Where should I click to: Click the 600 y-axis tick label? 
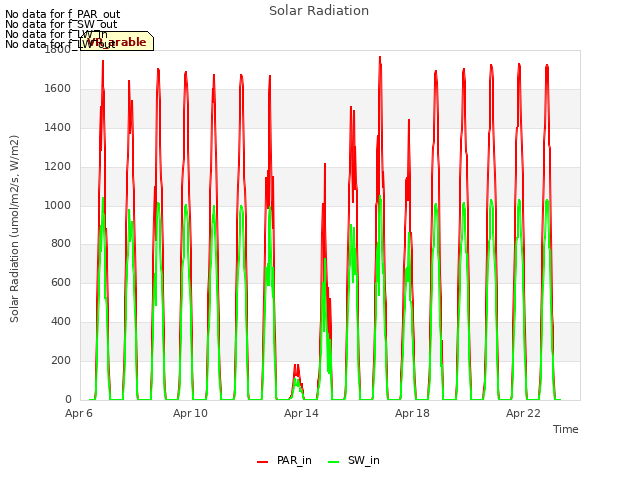(61, 282)
